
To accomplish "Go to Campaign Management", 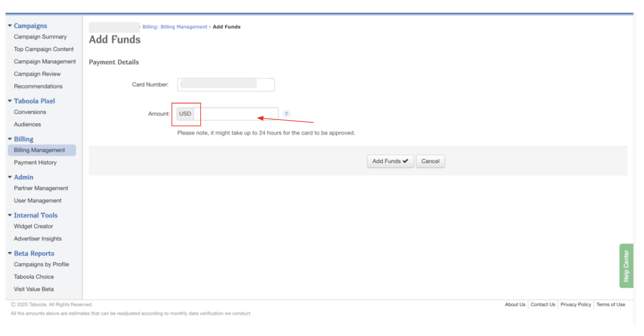I will 45,61.
